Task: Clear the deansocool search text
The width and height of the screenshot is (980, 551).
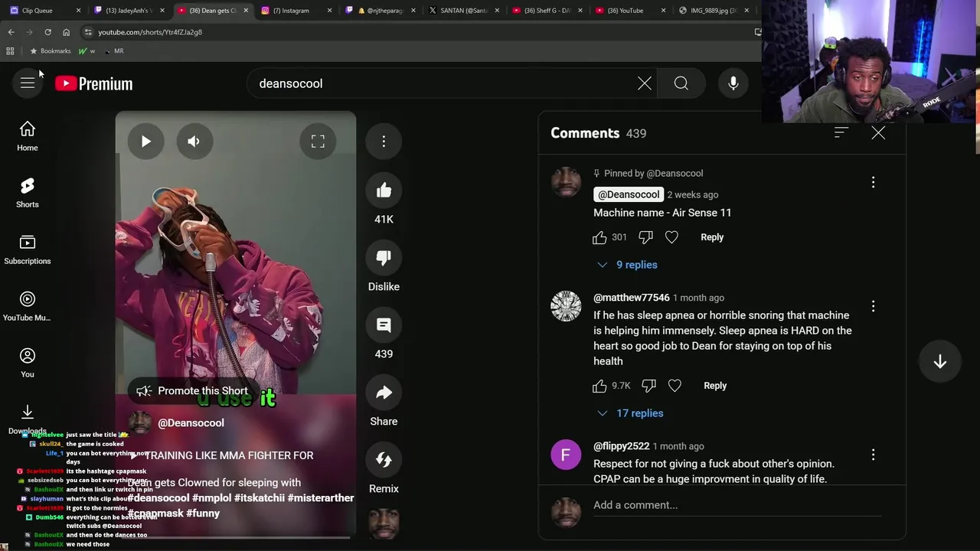Action: pyautogui.click(x=645, y=83)
